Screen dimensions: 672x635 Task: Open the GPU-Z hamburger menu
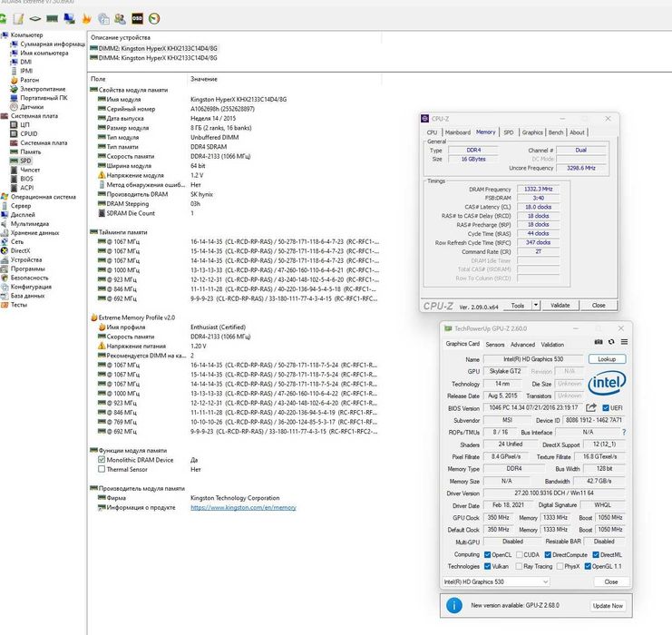click(x=624, y=342)
